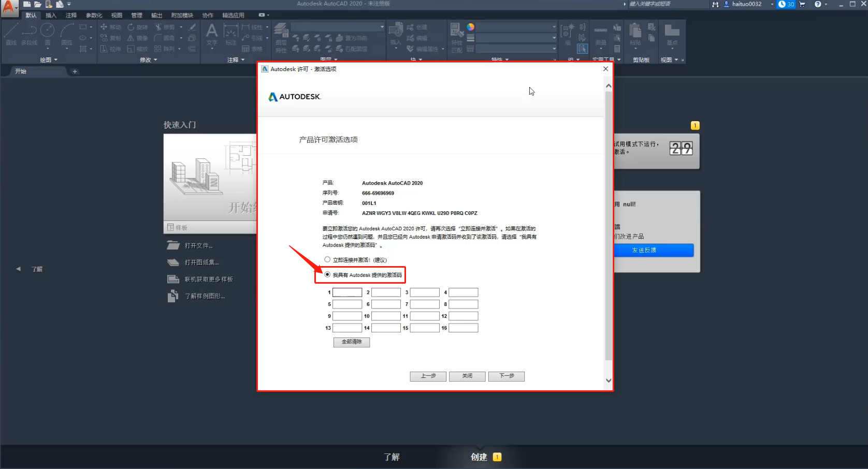Click Open Sheet Set (打开图纸集) link
Screen dimensions: 868x469
[201, 262]
